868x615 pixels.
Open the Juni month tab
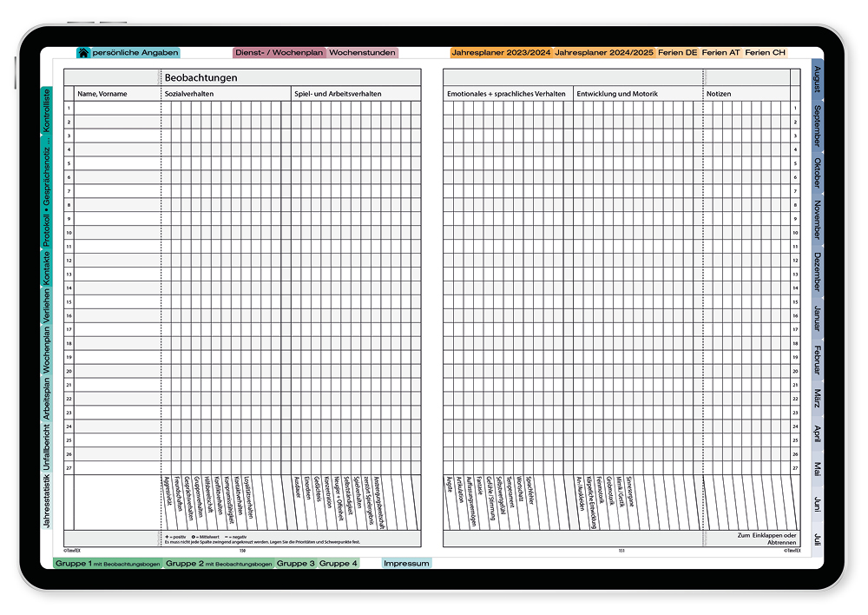pos(817,504)
